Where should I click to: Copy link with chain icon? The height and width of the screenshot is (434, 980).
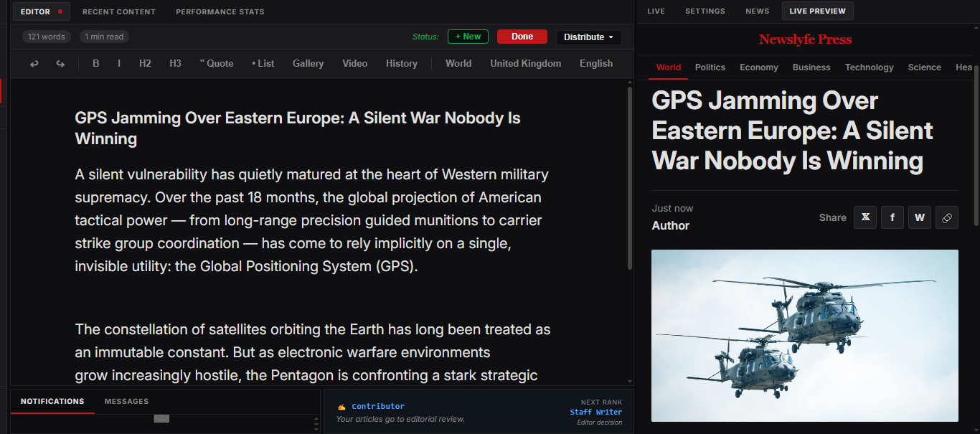click(947, 217)
